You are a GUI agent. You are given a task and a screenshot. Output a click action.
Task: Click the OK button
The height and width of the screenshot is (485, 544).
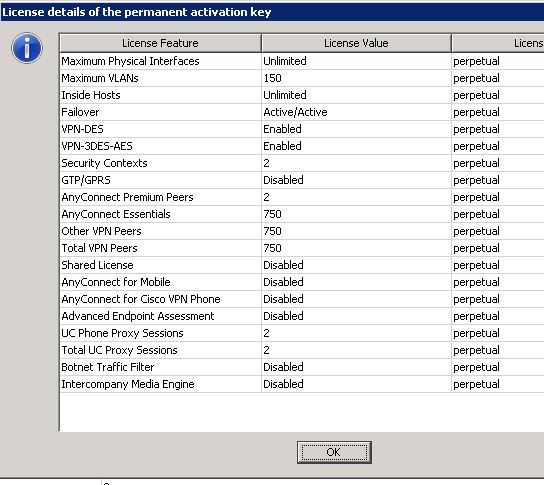(334, 452)
